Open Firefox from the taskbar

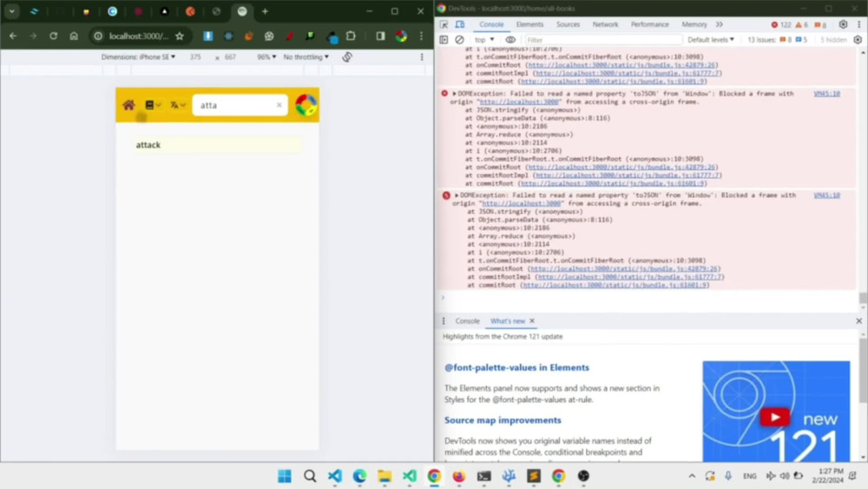[x=459, y=476]
